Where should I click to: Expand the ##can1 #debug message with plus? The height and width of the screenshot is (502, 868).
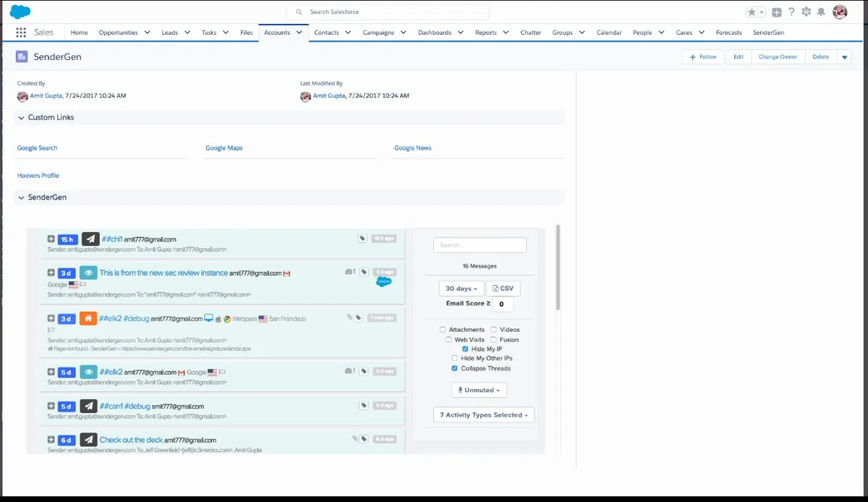[x=51, y=406]
